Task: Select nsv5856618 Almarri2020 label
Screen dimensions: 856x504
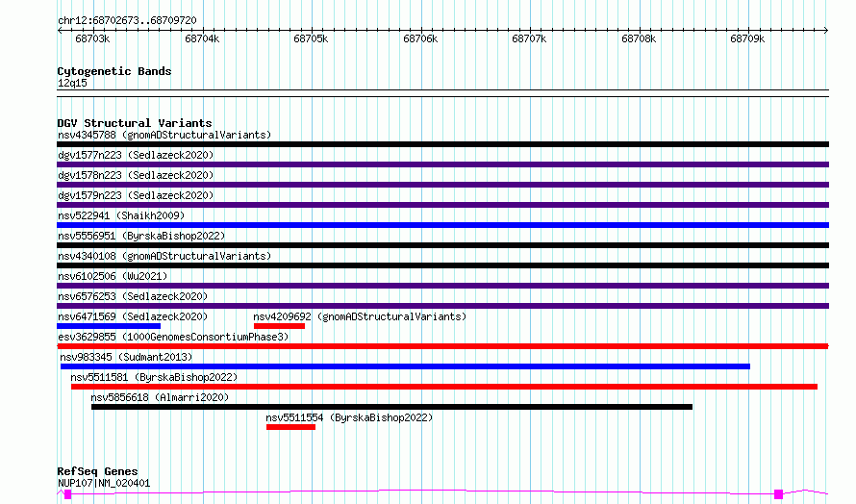Action: pyautogui.click(x=160, y=397)
